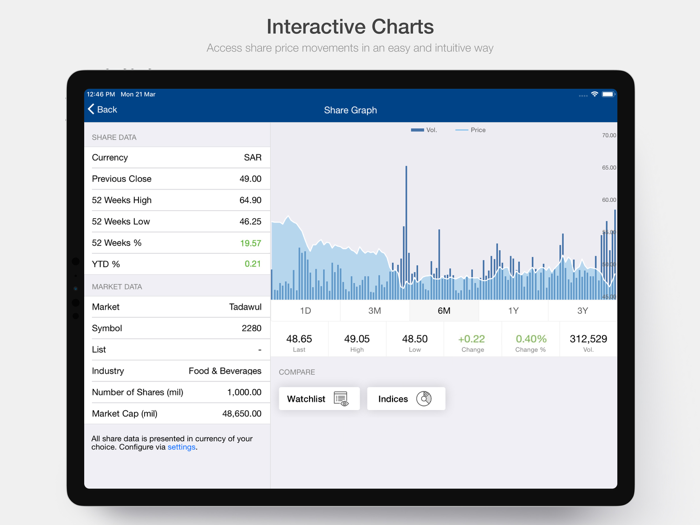
Task: Click the Market row value Tadawul
Action: (245, 307)
